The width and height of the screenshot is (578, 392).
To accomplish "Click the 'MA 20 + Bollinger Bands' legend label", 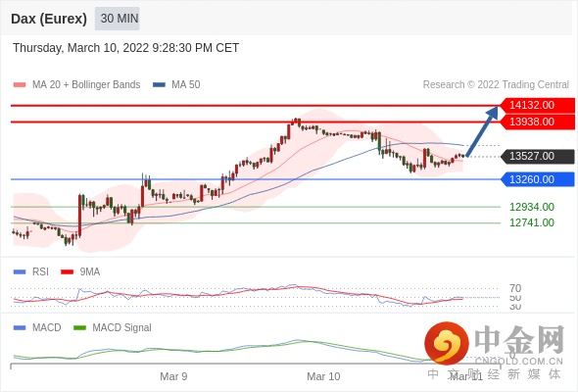I will [86, 85].
